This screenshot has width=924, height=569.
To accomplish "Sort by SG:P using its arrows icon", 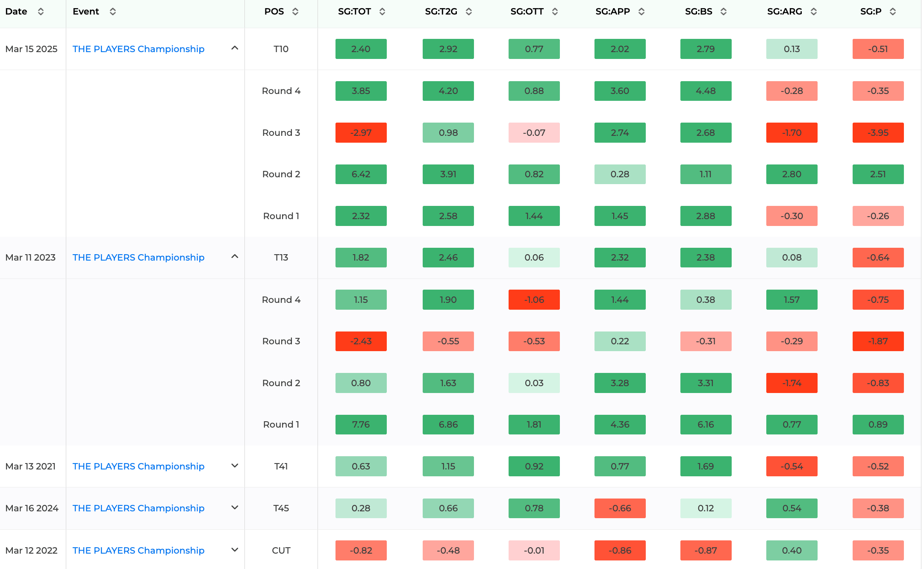I will tap(893, 12).
